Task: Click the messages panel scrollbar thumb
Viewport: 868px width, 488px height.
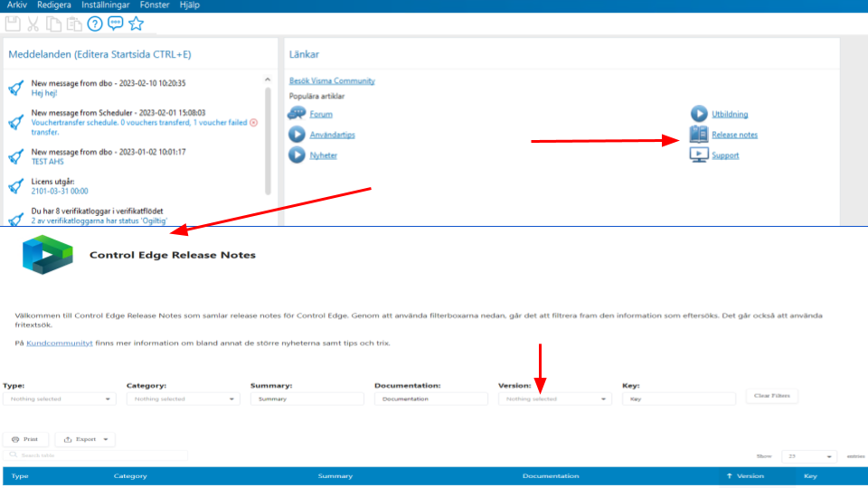Action: (268, 141)
